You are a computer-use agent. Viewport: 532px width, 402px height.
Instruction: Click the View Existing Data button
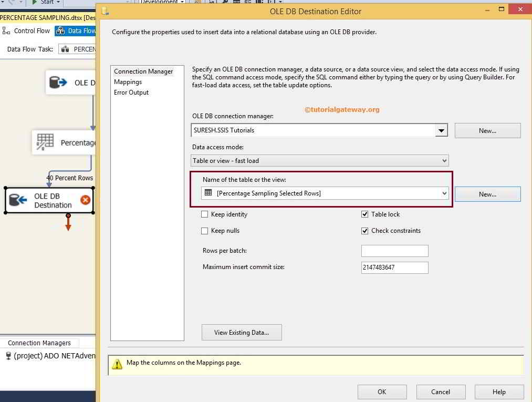click(242, 332)
